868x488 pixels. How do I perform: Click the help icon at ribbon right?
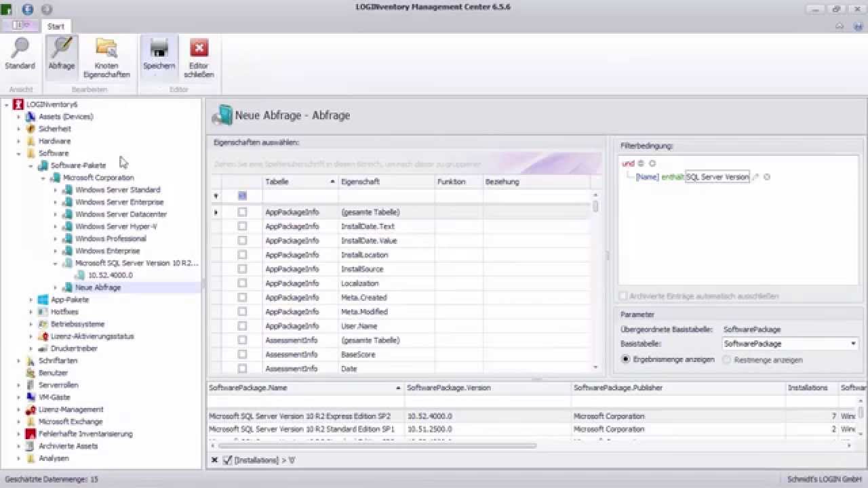[858, 26]
